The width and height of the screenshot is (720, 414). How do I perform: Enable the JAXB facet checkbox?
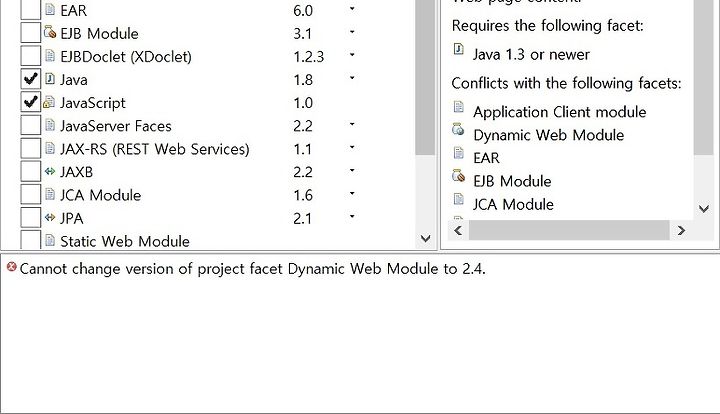31,171
